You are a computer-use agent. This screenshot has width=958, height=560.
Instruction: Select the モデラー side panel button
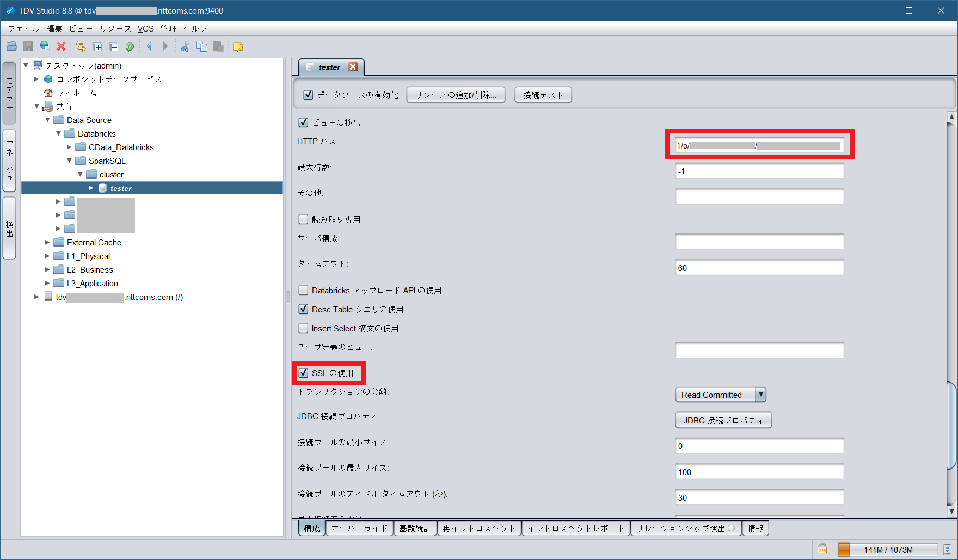point(9,93)
